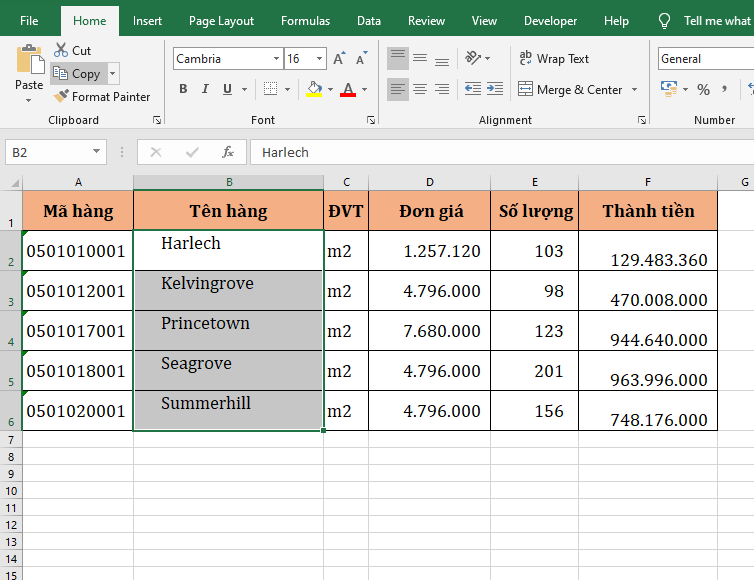This screenshot has height=580, width=754.
Task: Click the Cut scissors icon
Action: (x=62, y=50)
